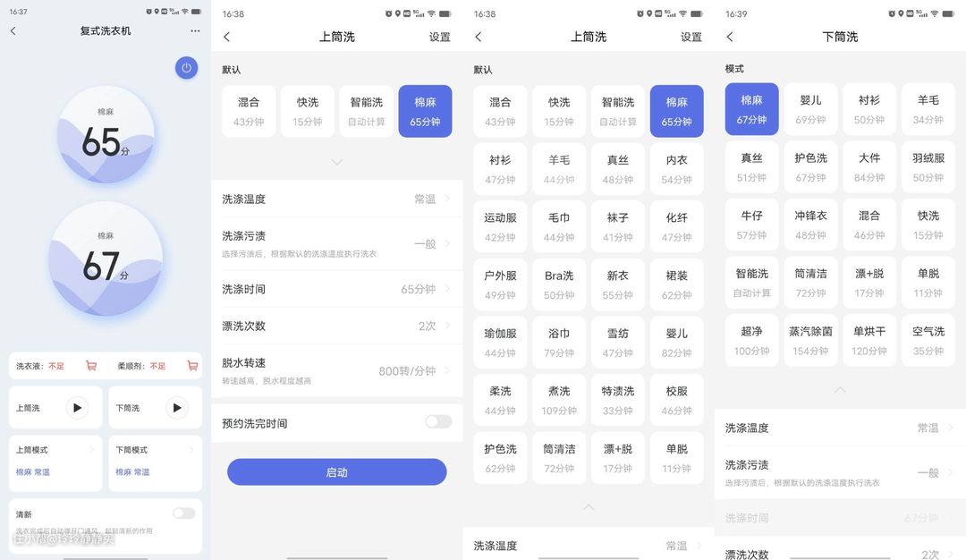966x560 pixels.
Task: Tap the cart icon beside 柔顺剂
Action: click(x=192, y=366)
